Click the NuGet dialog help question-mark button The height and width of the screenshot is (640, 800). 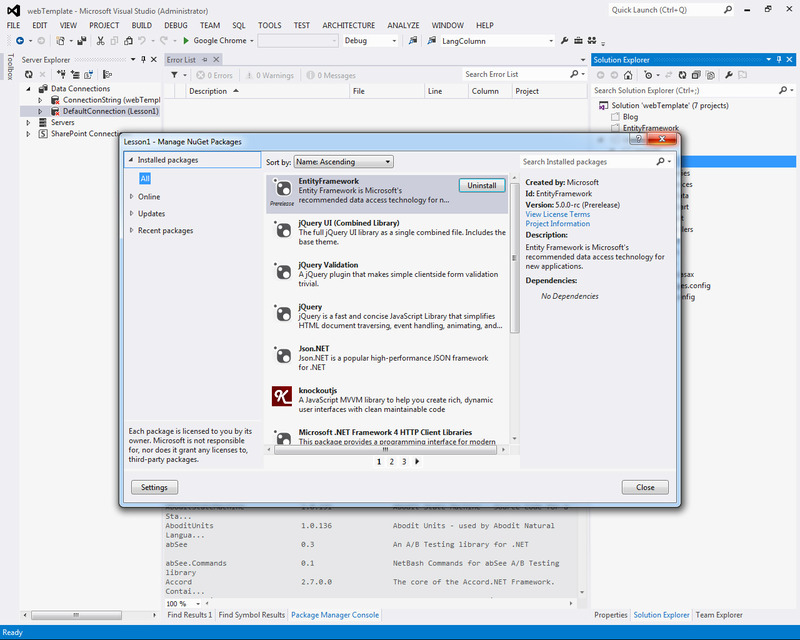(x=638, y=139)
